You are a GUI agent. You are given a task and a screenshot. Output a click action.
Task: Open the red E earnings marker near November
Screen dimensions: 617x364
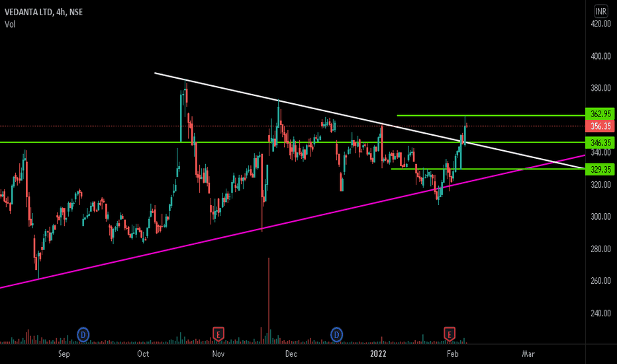pyautogui.click(x=218, y=334)
